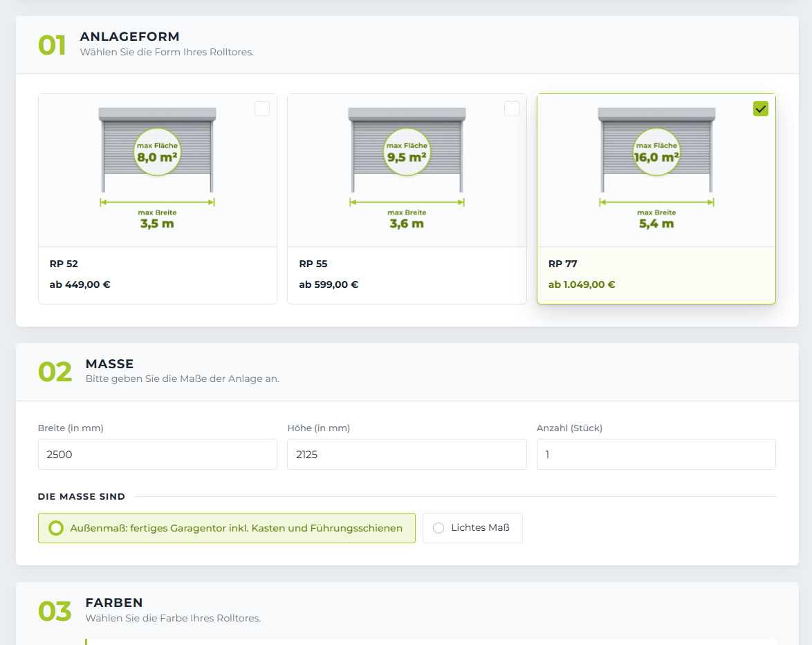
Task: Click the Anlageform section heading
Action: point(129,37)
